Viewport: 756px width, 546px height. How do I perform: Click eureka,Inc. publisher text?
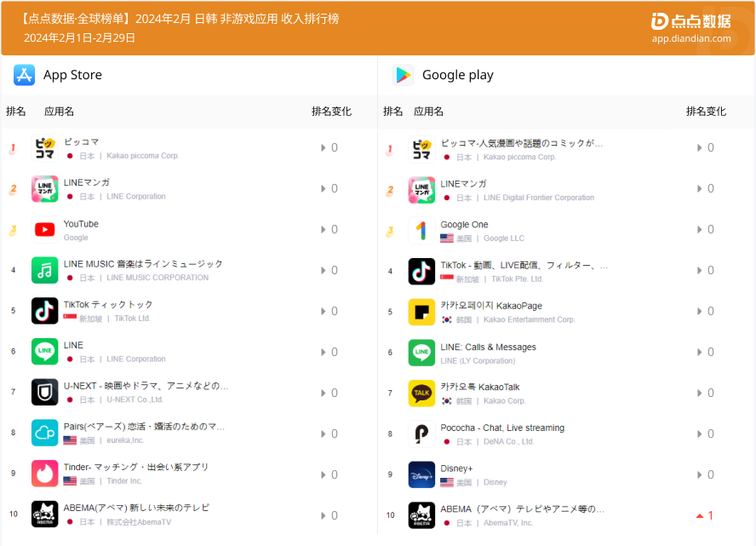click(125, 440)
